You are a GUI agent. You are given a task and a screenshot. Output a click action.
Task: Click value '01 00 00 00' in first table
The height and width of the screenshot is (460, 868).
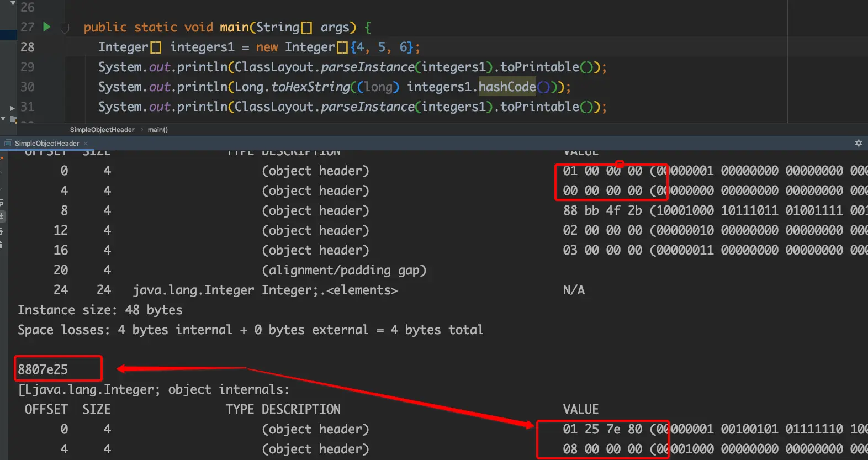(x=602, y=171)
